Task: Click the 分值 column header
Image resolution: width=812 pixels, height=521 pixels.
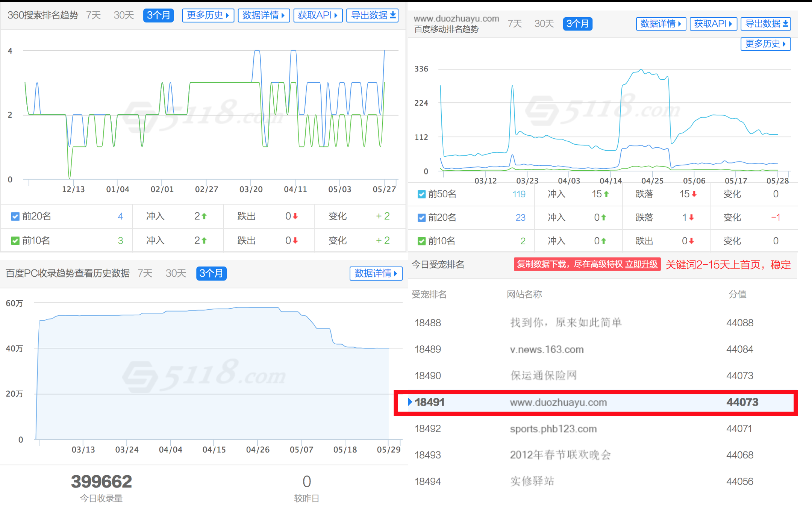Action: (737, 294)
